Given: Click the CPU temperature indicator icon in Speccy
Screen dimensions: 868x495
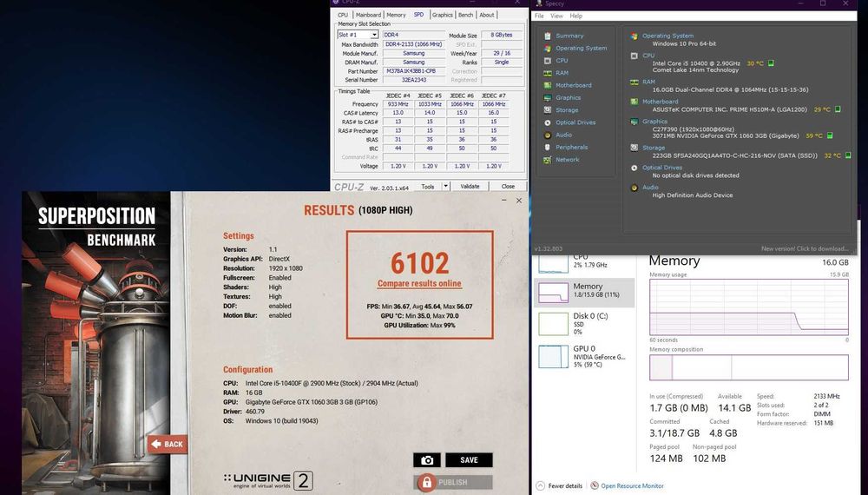Looking at the screenshot, I should (x=771, y=63).
